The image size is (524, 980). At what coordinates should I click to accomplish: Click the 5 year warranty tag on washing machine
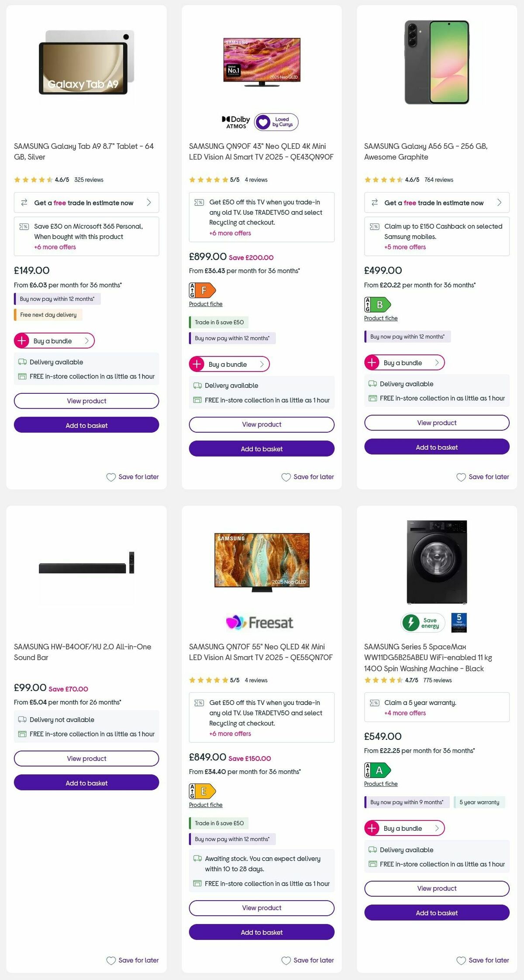pos(479,802)
